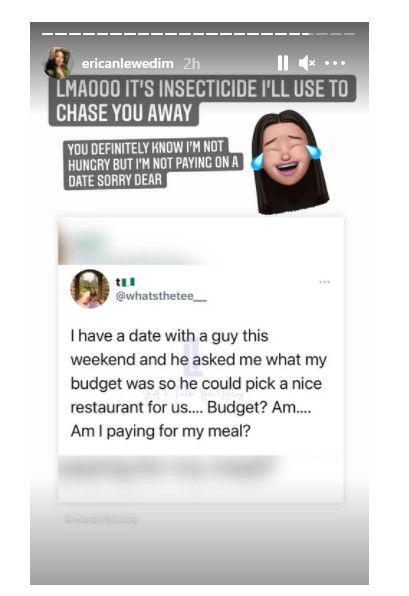This screenshot has width=409, height=596.
Task: Select the "NOT PAYING ON A DATE" caption
Action: click(x=153, y=164)
